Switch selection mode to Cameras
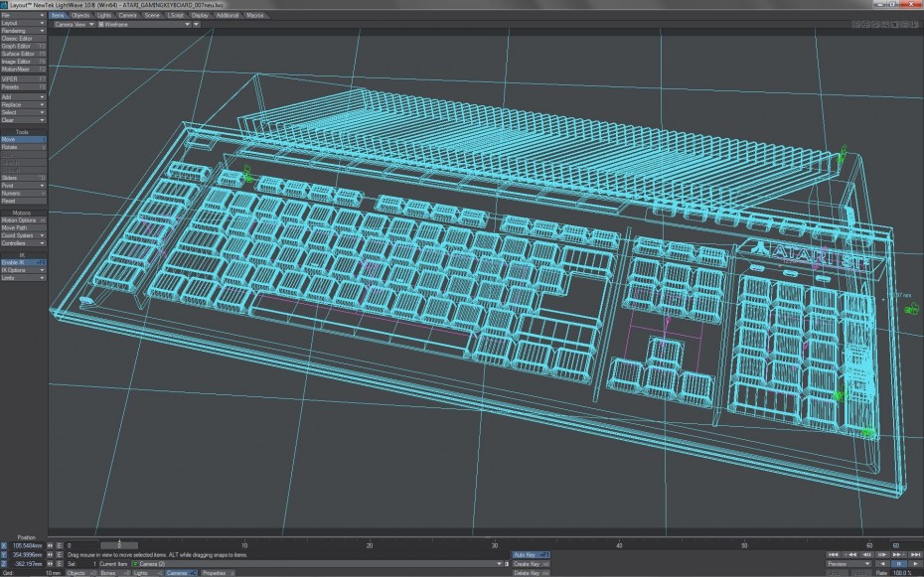Image resolution: width=924 pixels, height=577 pixels. pos(181,573)
